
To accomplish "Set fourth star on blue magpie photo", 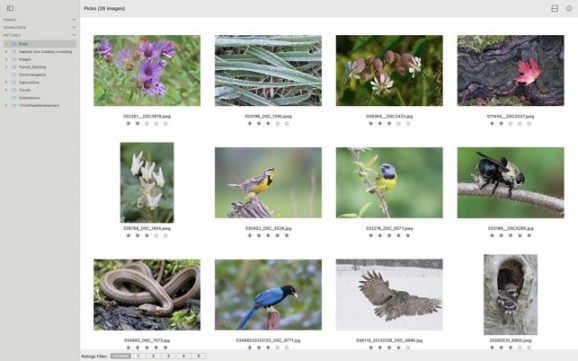I will pos(277,347).
